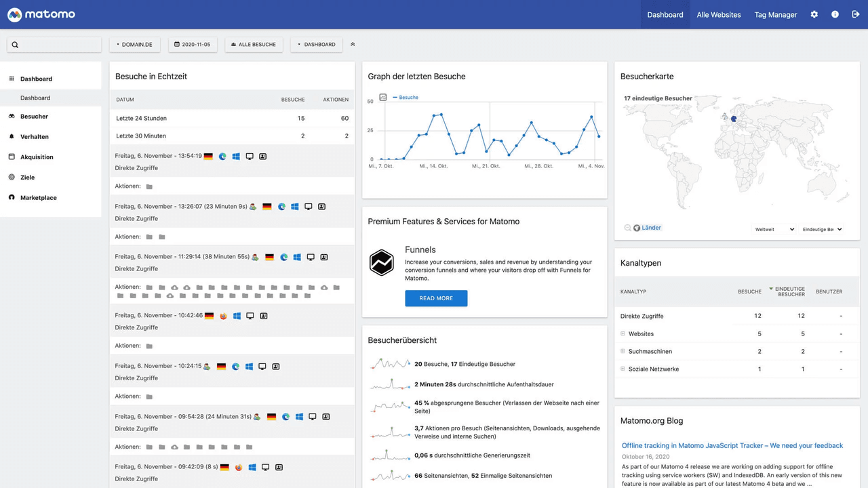Click returning visitor icon on the 13:26:07 visit

[253, 207]
